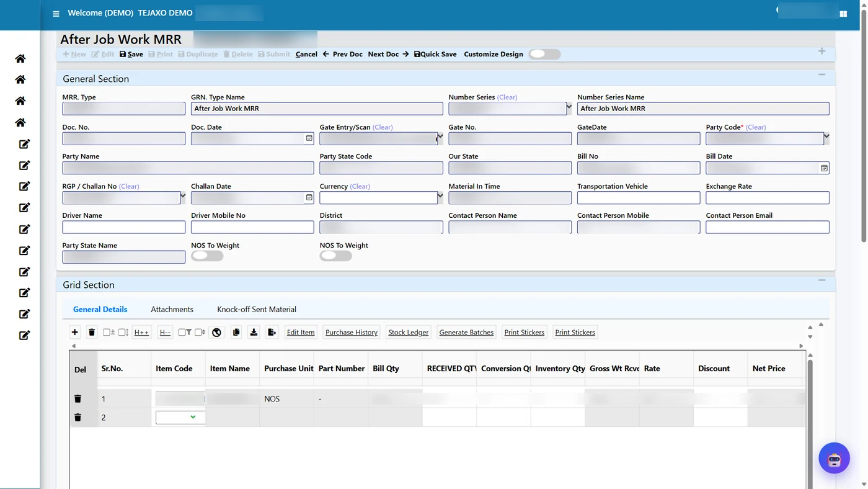Open the hamburger navigation menu
The width and height of the screenshot is (868, 489).
coord(56,14)
